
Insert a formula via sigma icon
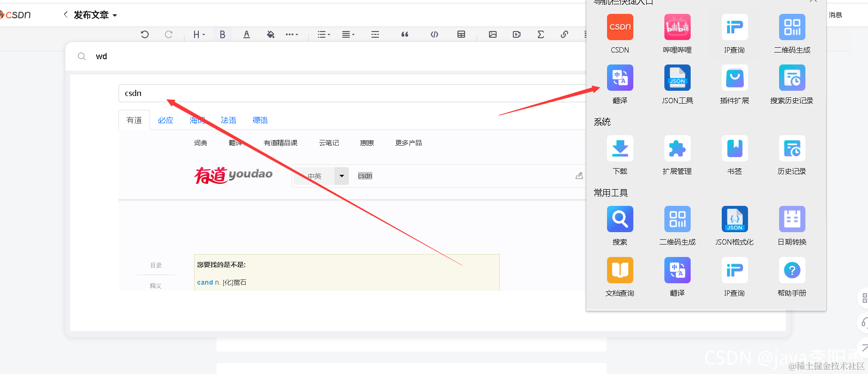pyautogui.click(x=541, y=34)
